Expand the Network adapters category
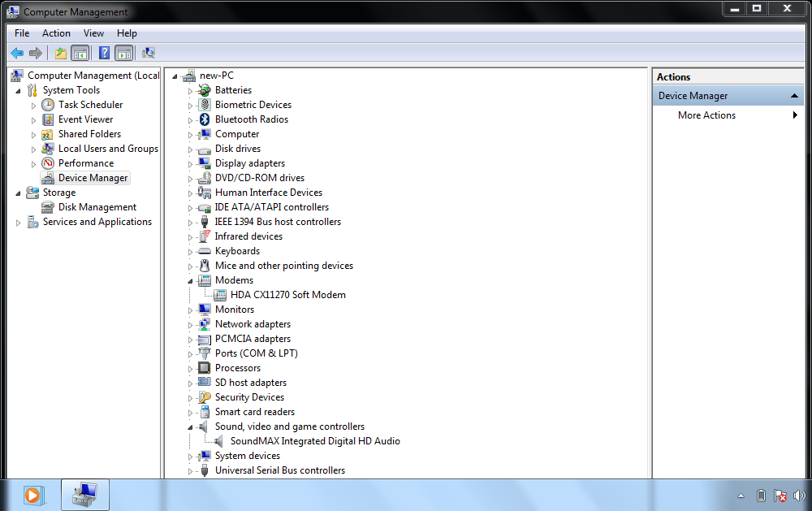The height and width of the screenshot is (511, 812). (x=190, y=325)
